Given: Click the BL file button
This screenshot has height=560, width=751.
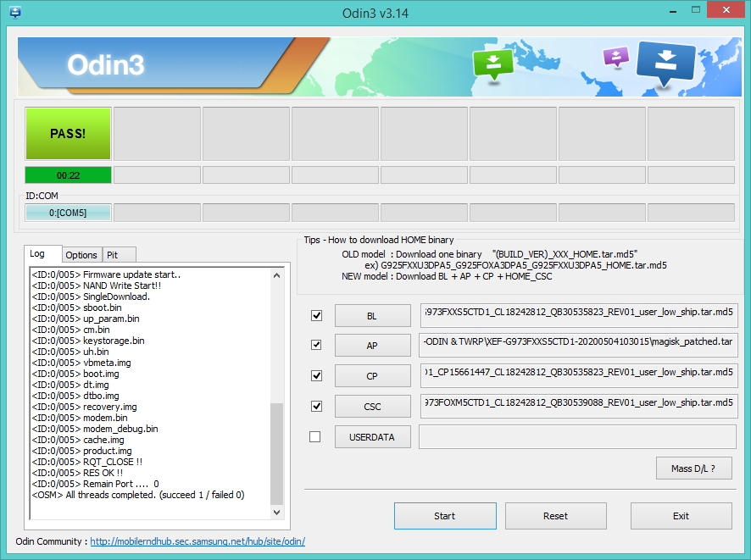Looking at the screenshot, I should pos(372,316).
